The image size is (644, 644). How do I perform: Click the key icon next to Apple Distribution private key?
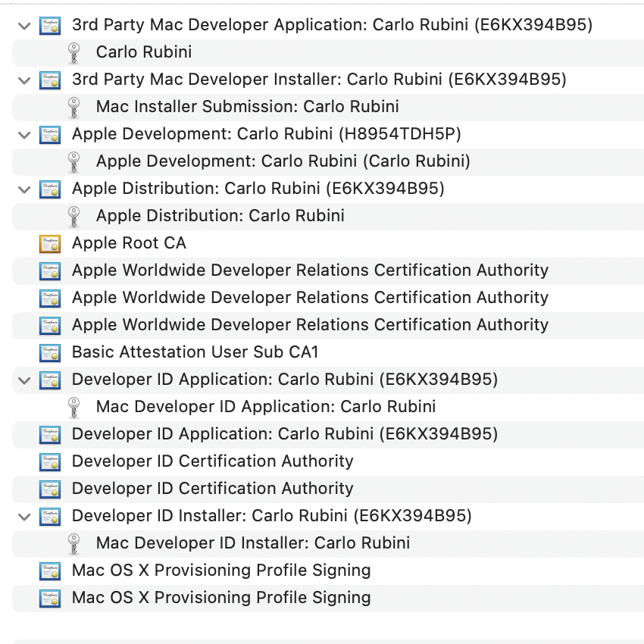(73, 216)
